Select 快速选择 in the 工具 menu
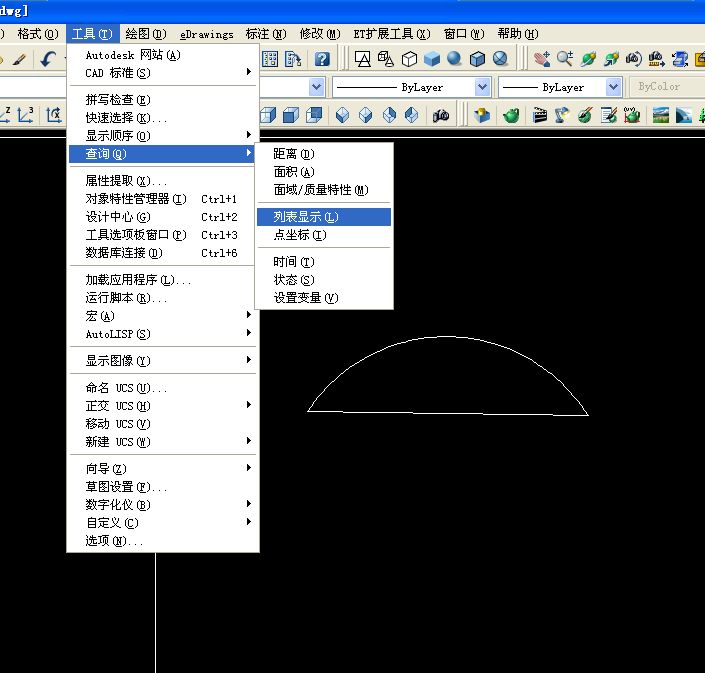Screen dimensions: 705x673 (162, 117)
